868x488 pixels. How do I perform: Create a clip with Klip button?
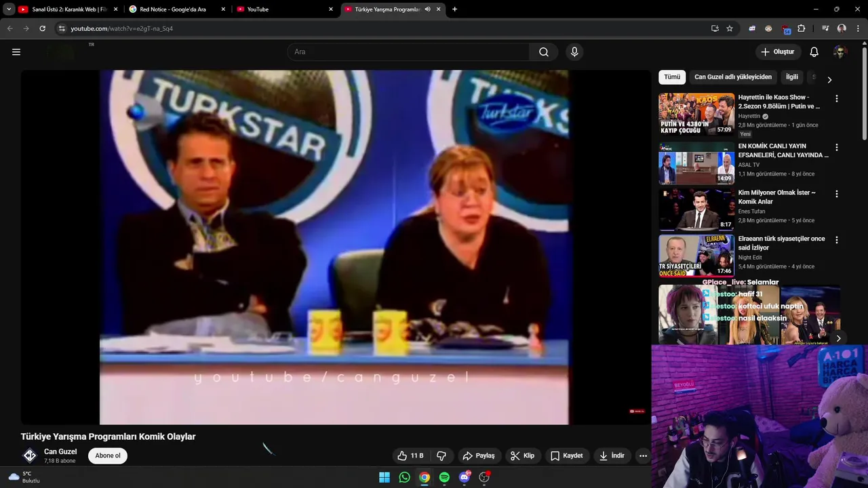click(522, 455)
